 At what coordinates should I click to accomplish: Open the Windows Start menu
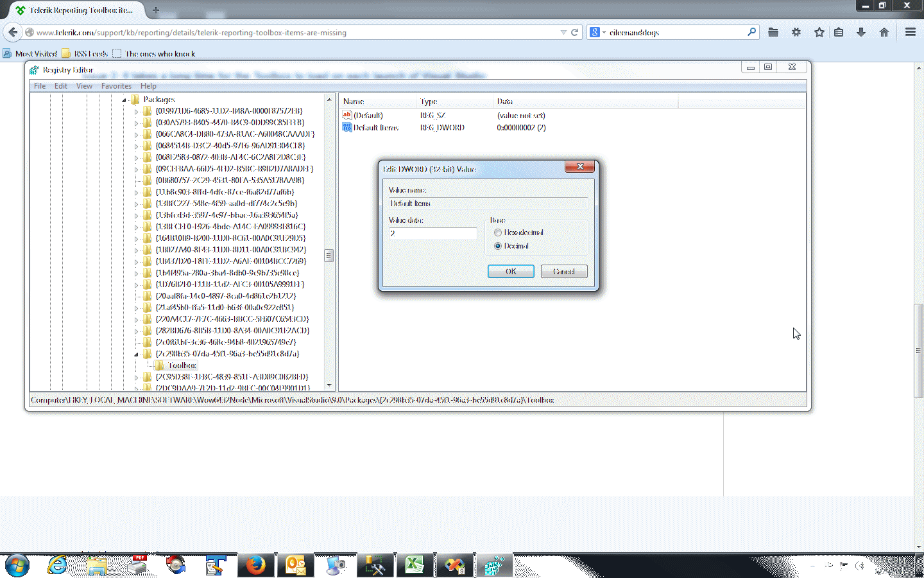click(17, 566)
